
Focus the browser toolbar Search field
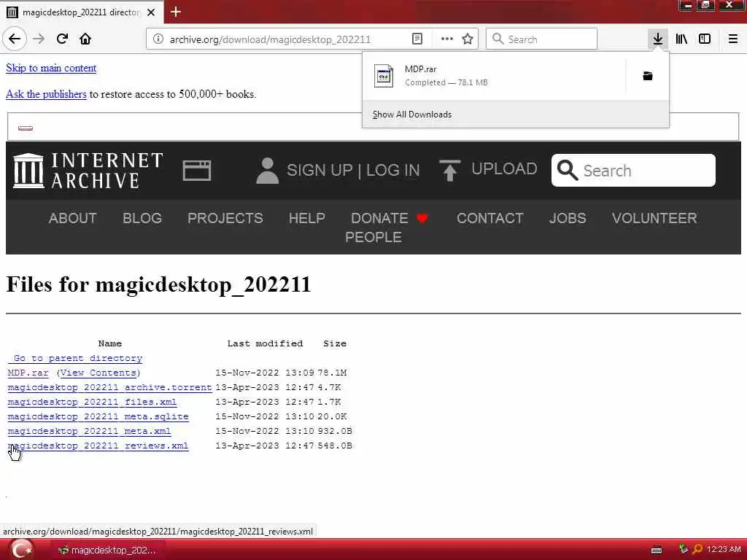(541, 39)
